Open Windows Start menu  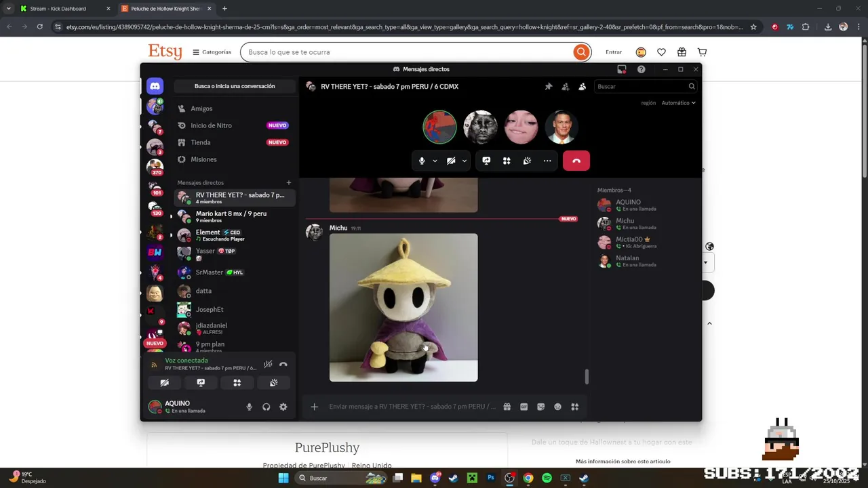click(x=283, y=478)
